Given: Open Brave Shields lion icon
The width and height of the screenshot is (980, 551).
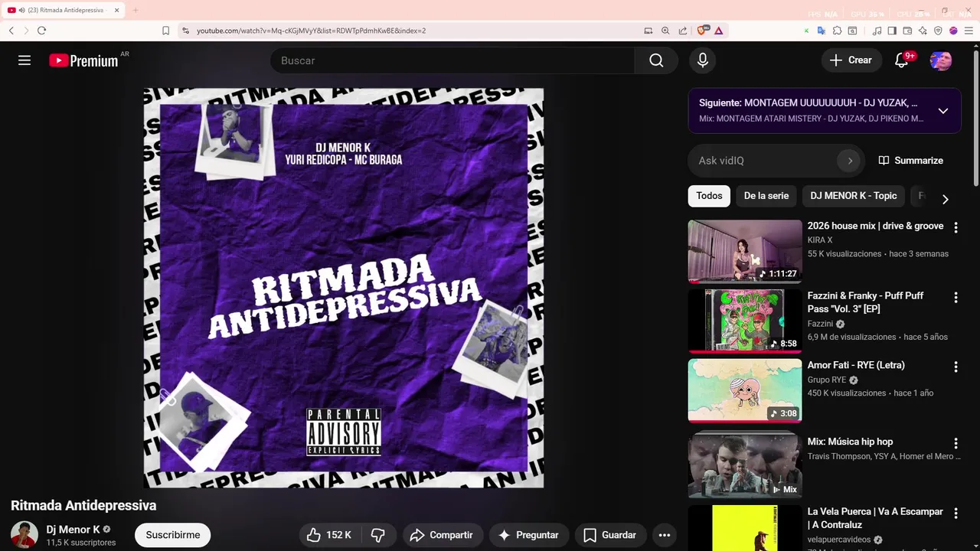Looking at the screenshot, I should click(x=702, y=31).
